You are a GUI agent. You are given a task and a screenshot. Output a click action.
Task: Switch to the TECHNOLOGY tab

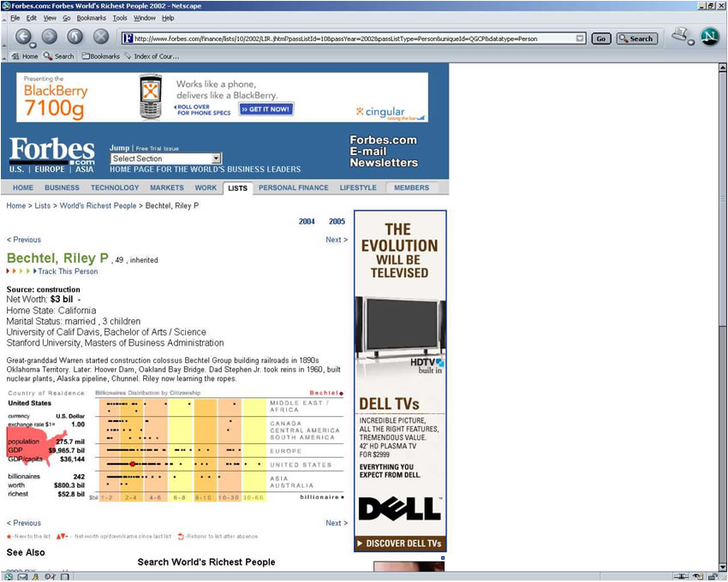coord(115,188)
